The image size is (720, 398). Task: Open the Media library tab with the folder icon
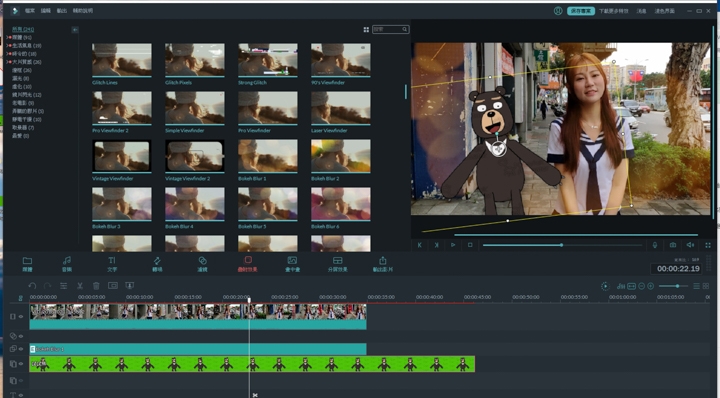[x=27, y=264]
